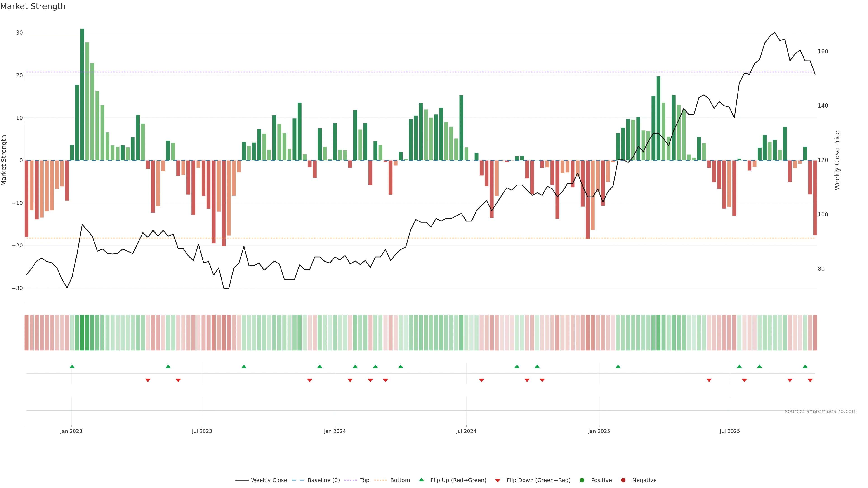Image resolution: width=868 pixels, height=488 pixels.
Task: Click the Weekly Close legend entry
Action: (269, 480)
